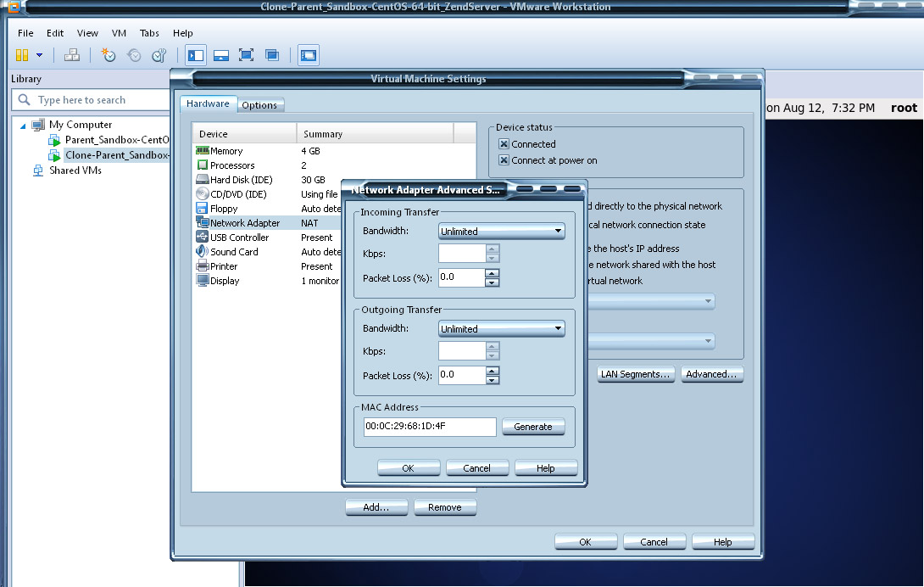Select the Floppy device row
Screen dimensions: 924x587
click(269, 209)
